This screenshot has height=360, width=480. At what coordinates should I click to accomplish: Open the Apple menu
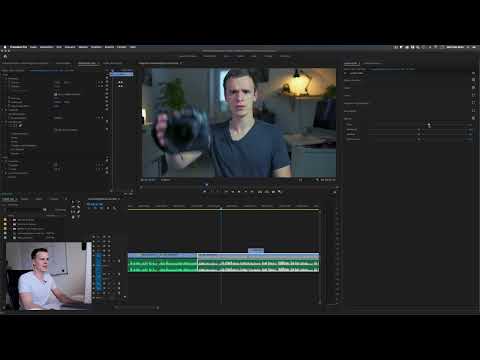[5, 47]
